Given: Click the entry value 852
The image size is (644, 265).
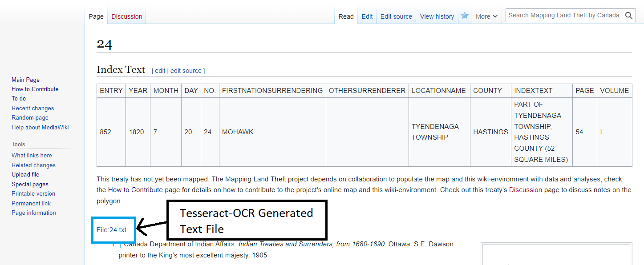Looking at the screenshot, I should pos(105,132).
